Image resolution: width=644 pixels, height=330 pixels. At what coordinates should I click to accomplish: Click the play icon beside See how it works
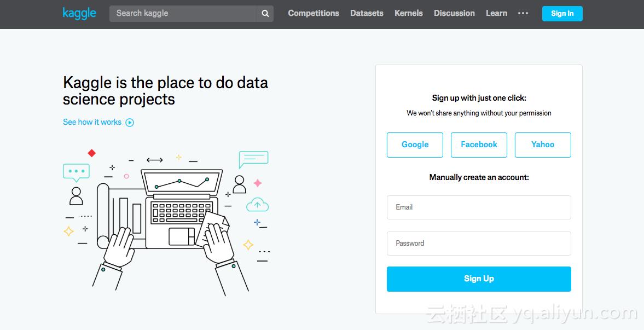[x=130, y=123]
